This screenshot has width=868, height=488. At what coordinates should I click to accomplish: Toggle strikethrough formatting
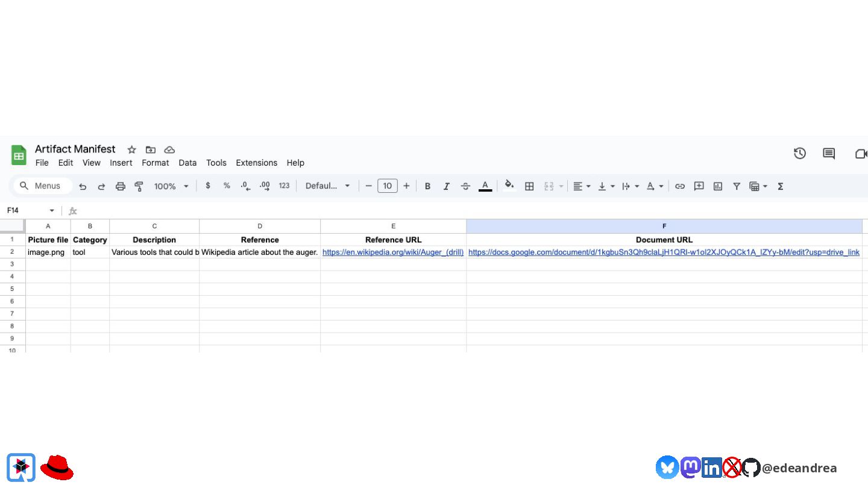(465, 186)
